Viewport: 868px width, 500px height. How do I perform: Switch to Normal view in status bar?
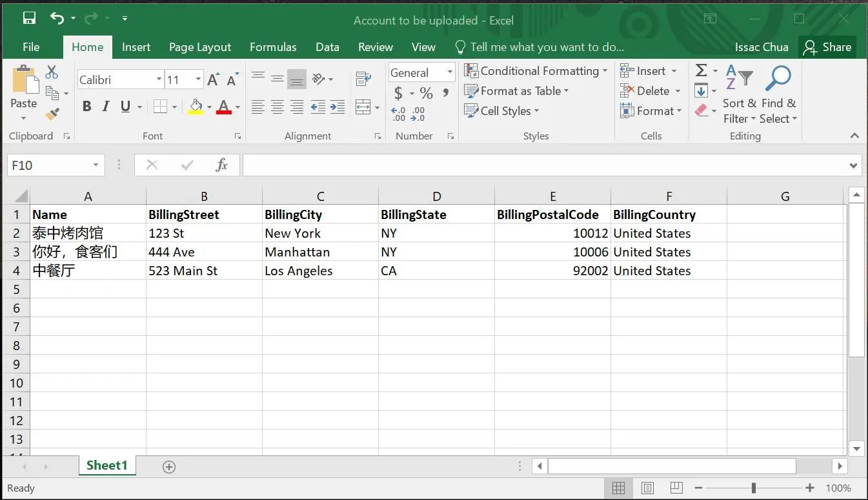pyautogui.click(x=618, y=488)
